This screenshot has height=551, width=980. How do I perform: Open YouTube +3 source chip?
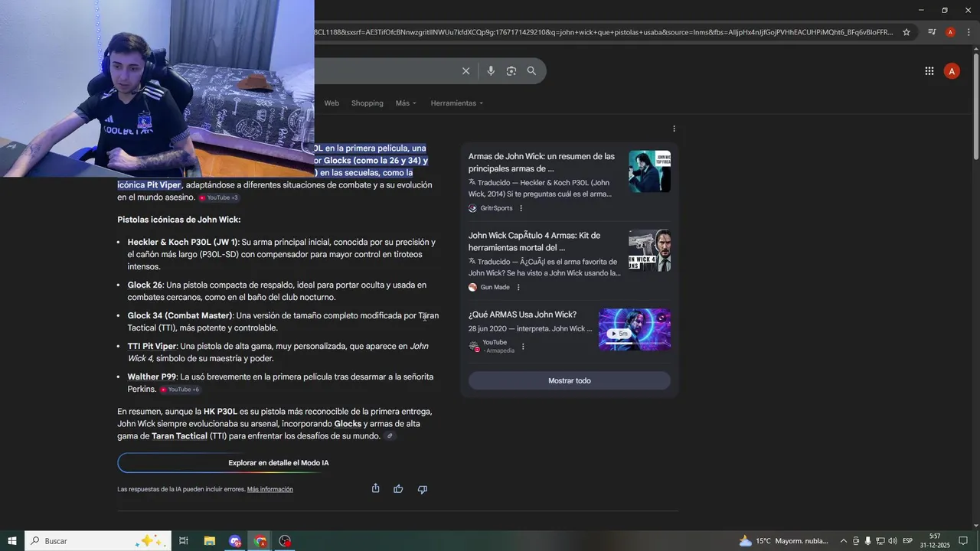(x=219, y=197)
